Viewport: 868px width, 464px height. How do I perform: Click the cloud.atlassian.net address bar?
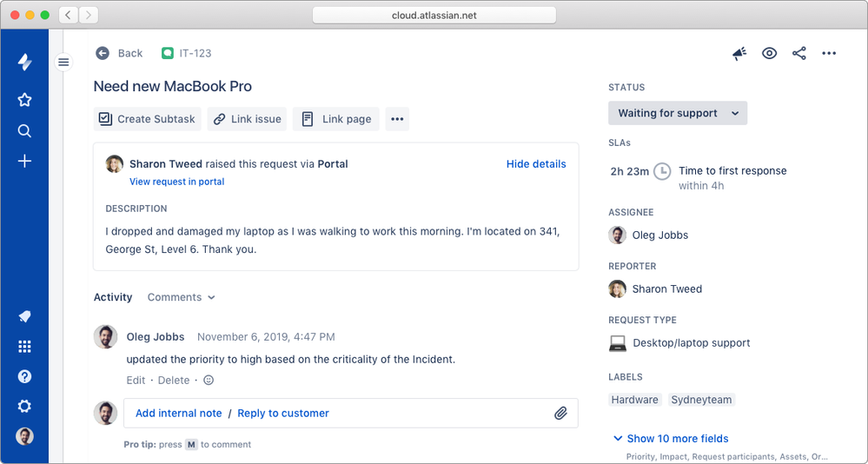pos(434,16)
